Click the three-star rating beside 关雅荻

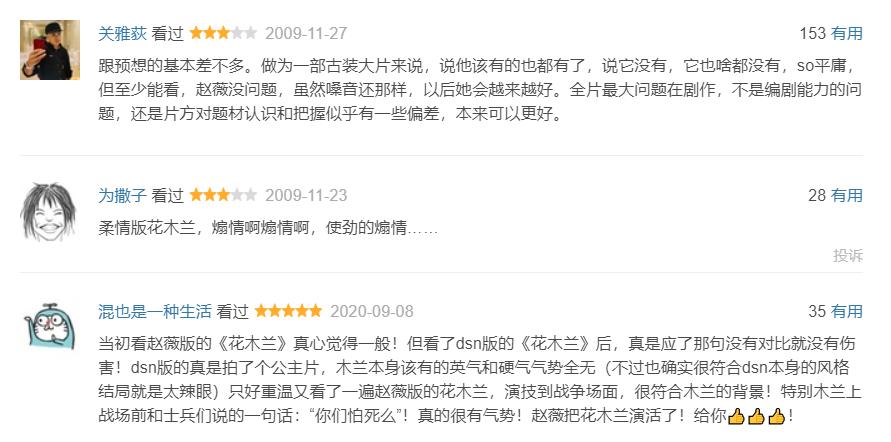tap(223, 33)
